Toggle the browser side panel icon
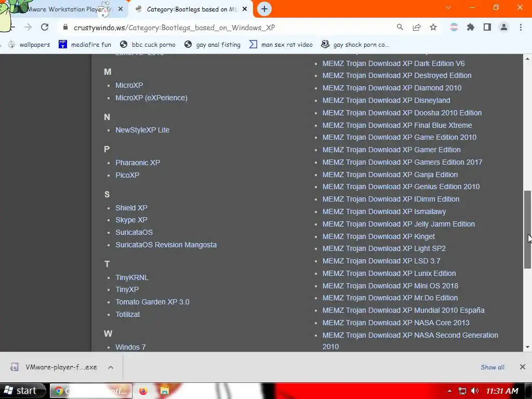Viewport: 532px width, 399px height. (x=487, y=28)
